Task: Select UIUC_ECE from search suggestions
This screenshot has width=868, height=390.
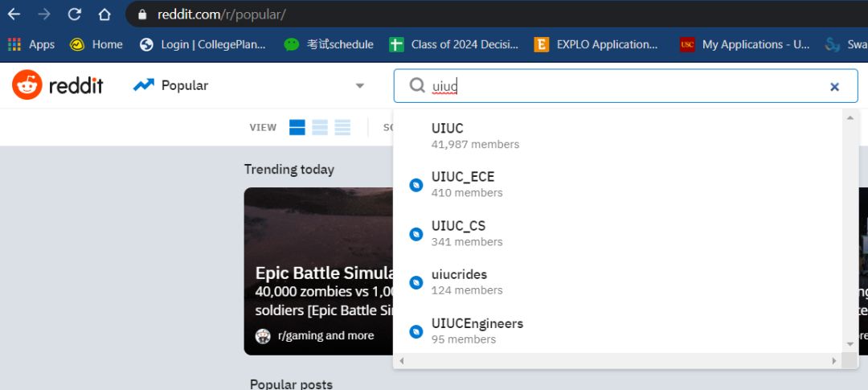Action: tap(463, 183)
